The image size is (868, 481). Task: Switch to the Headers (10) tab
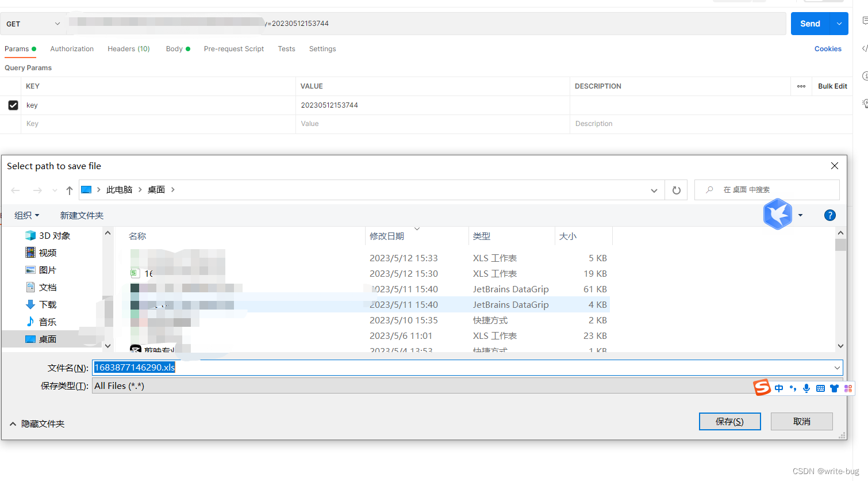click(128, 49)
